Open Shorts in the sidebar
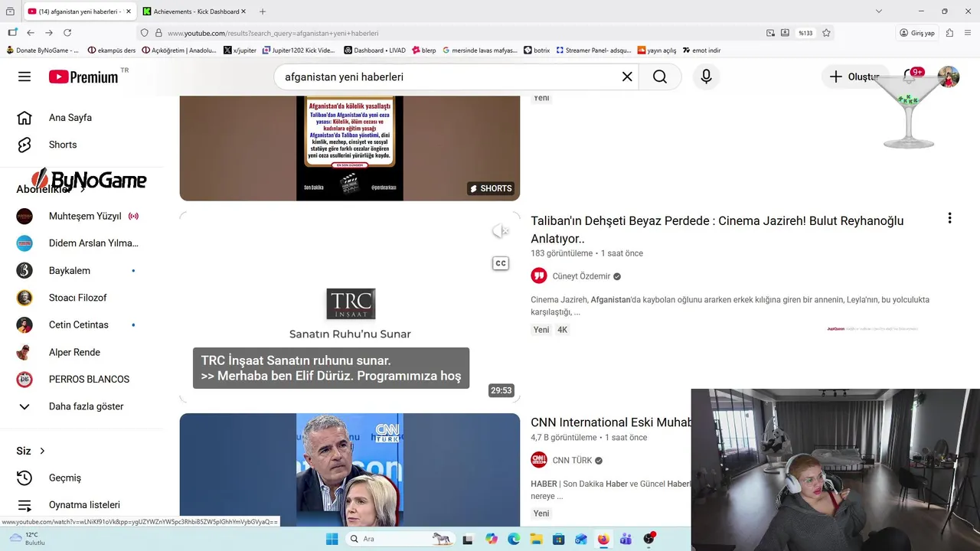The width and height of the screenshot is (980, 551). pyautogui.click(x=63, y=145)
